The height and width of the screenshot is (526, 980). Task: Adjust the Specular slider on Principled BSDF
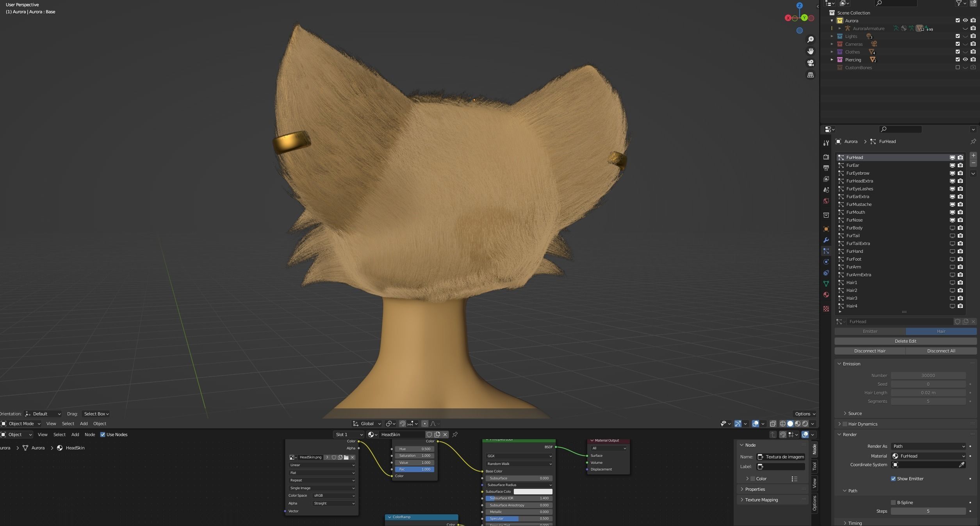point(519,519)
